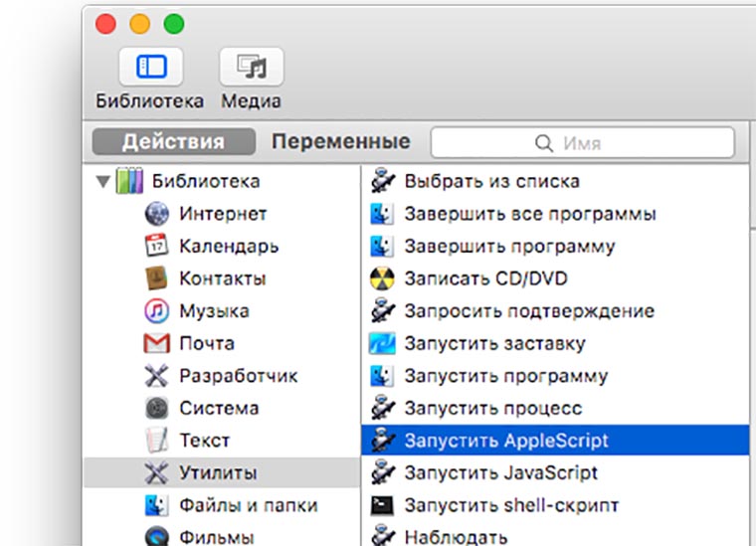Switch to the Действия tab
756x546 pixels.
point(173,141)
